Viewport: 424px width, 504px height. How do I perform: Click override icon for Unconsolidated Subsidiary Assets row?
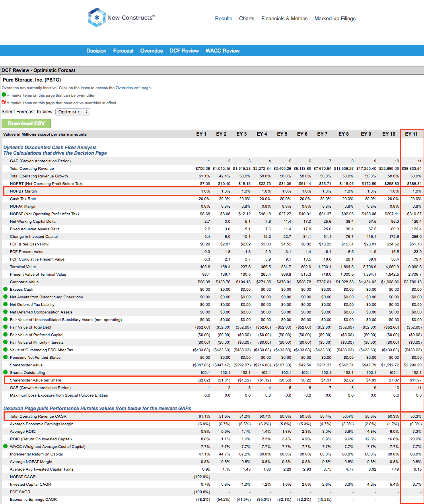point(6,319)
